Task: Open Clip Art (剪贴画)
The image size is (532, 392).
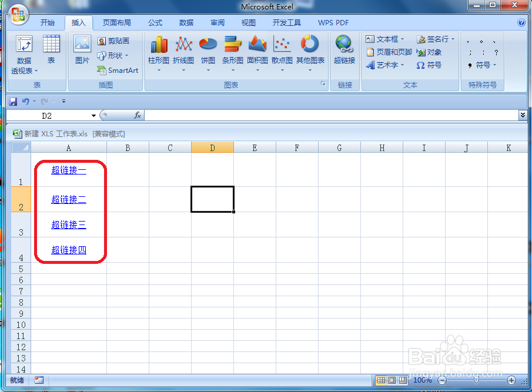Action: point(113,41)
